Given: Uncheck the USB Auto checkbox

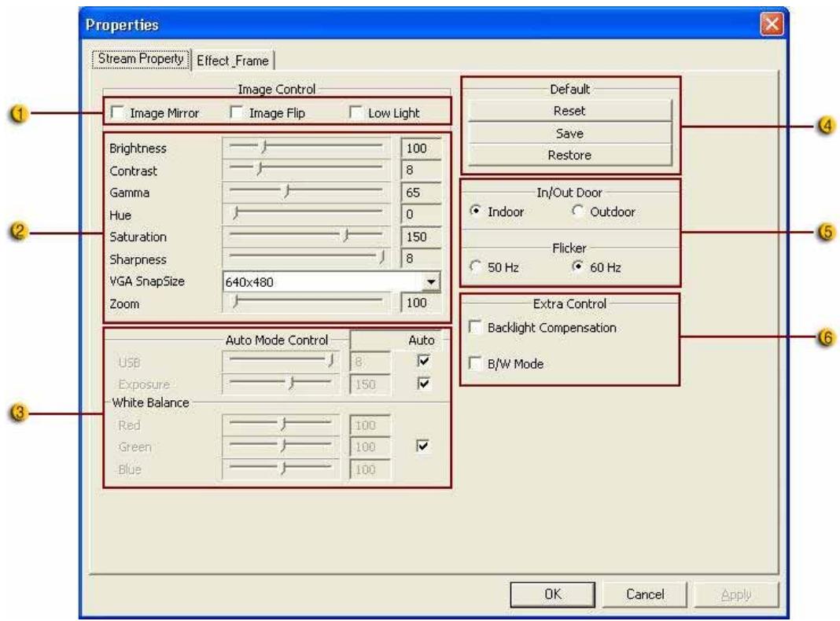Looking at the screenshot, I should [x=423, y=361].
